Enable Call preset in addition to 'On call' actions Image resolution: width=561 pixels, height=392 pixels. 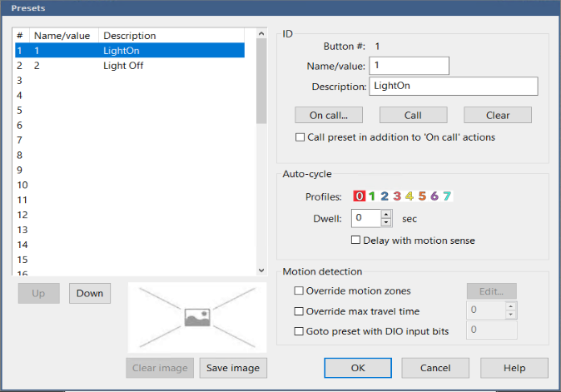(300, 137)
